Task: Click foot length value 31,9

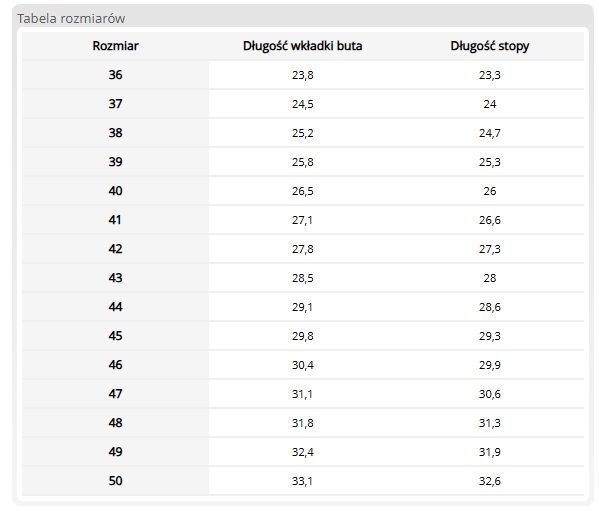Action: click(490, 453)
